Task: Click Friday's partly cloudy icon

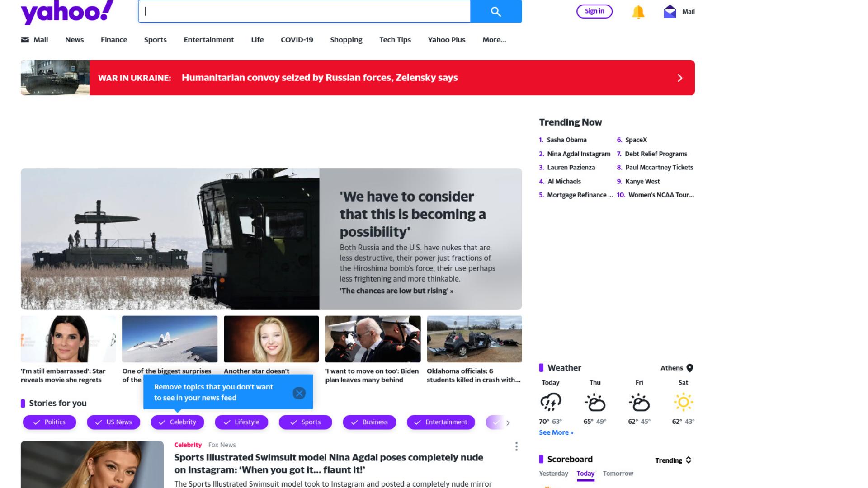Action: 639,402
